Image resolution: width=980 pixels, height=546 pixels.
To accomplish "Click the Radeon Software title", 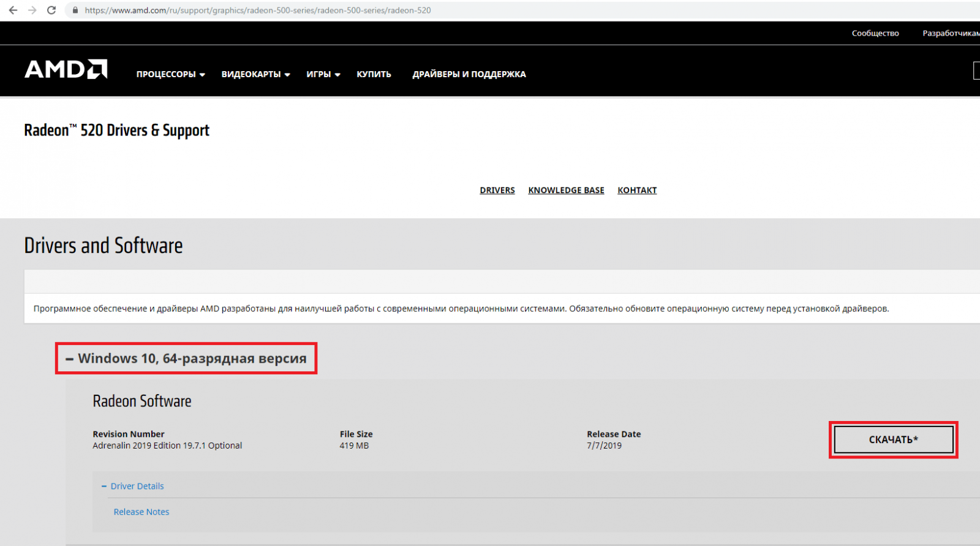I will click(142, 401).
